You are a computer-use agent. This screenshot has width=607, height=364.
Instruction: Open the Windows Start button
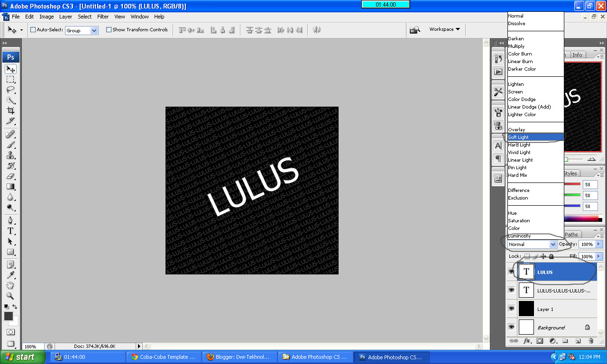point(23,357)
